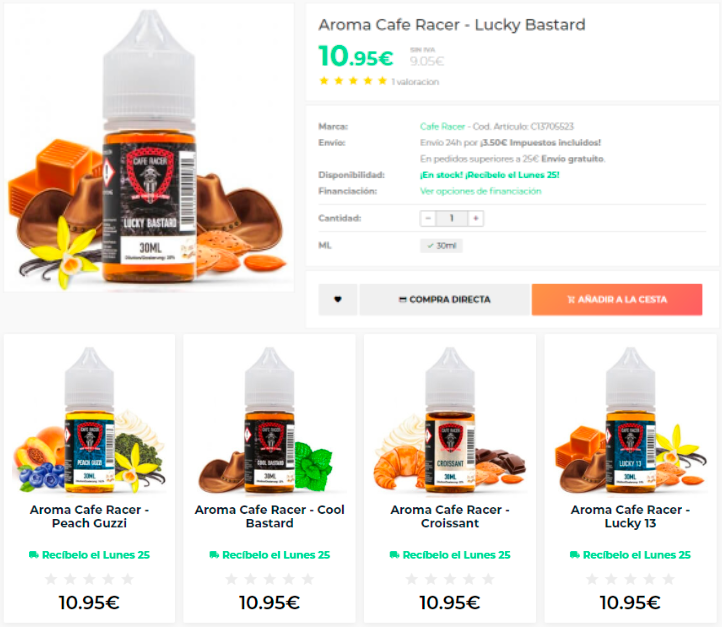Click the delivery truck icon under Cool Bastard
The height and width of the screenshot is (627, 722).
tap(214, 555)
